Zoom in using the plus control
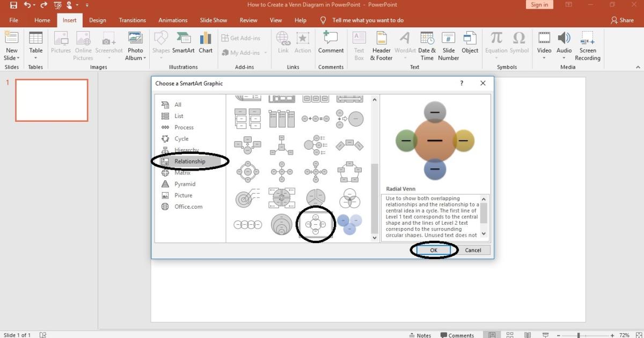The height and width of the screenshot is (338, 644). pyautogui.click(x=611, y=334)
